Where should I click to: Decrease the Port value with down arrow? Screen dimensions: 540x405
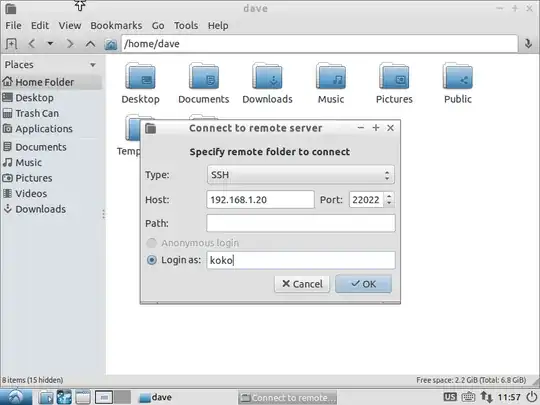(x=389, y=204)
